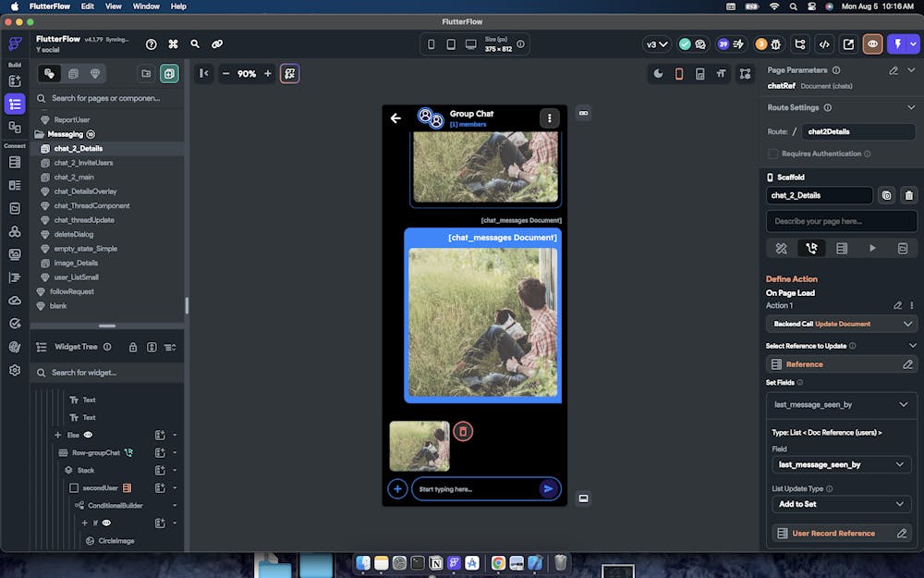The height and width of the screenshot is (578, 924).
Task: Open the List Update Type Add to Set dropdown
Action: [841, 504]
